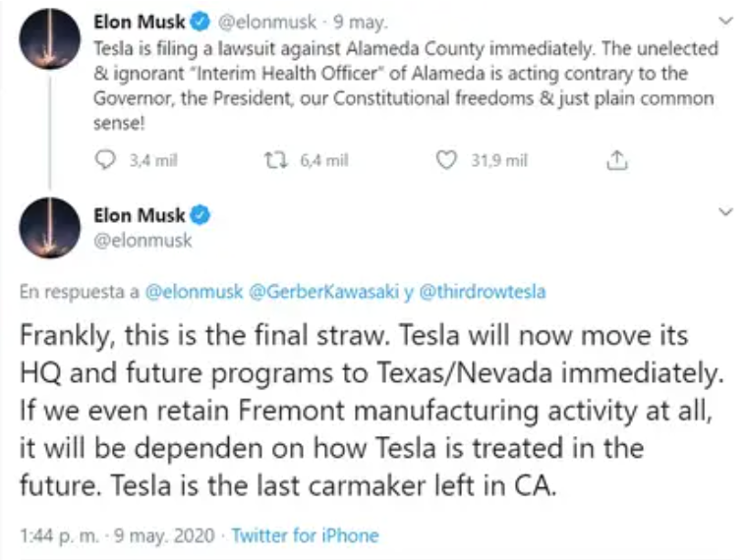Click the retweet icon on first tweet
Screen dimensions: 745x560
click(x=277, y=160)
